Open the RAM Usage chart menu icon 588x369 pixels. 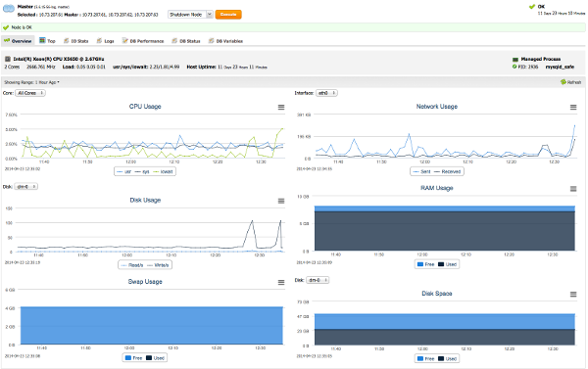(x=573, y=189)
